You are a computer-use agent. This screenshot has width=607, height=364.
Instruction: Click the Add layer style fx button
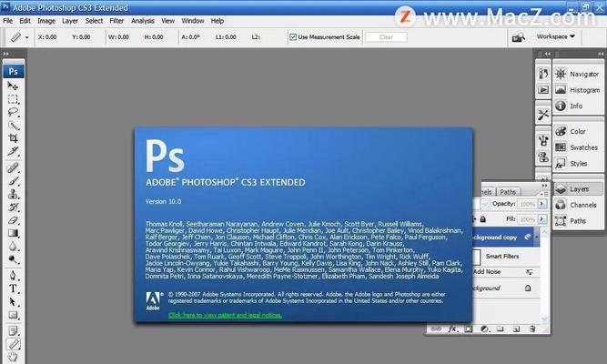point(452,329)
